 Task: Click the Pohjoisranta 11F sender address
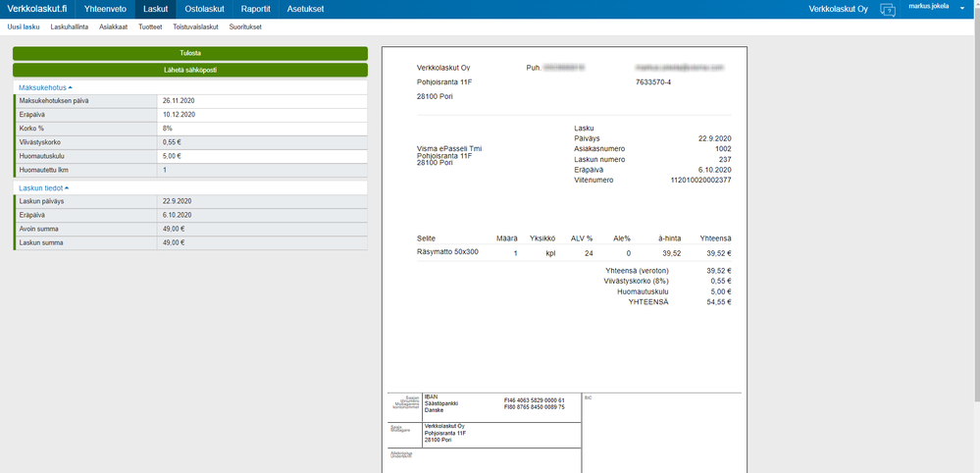pyautogui.click(x=442, y=81)
